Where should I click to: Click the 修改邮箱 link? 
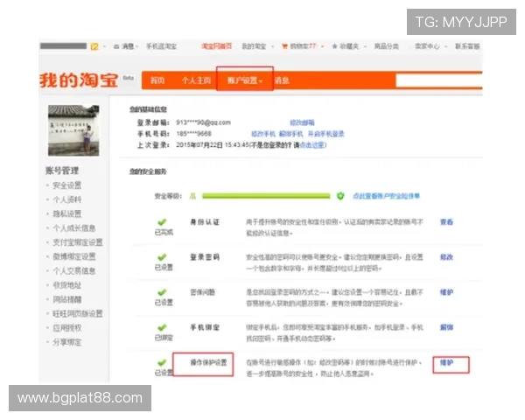pos(302,122)
